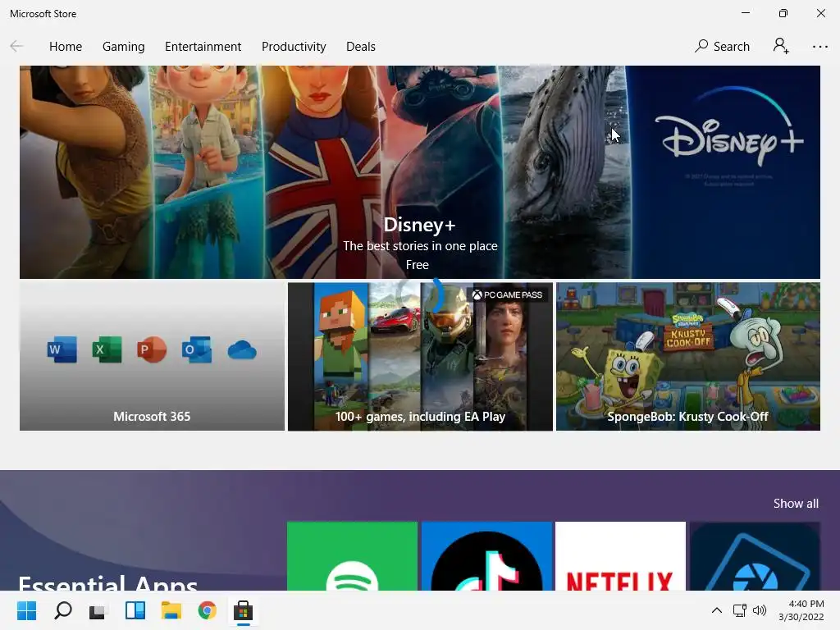Screen dimensions: 840x630
Task: Restore down the Microsoft Store window
Action: click(783, 13)
